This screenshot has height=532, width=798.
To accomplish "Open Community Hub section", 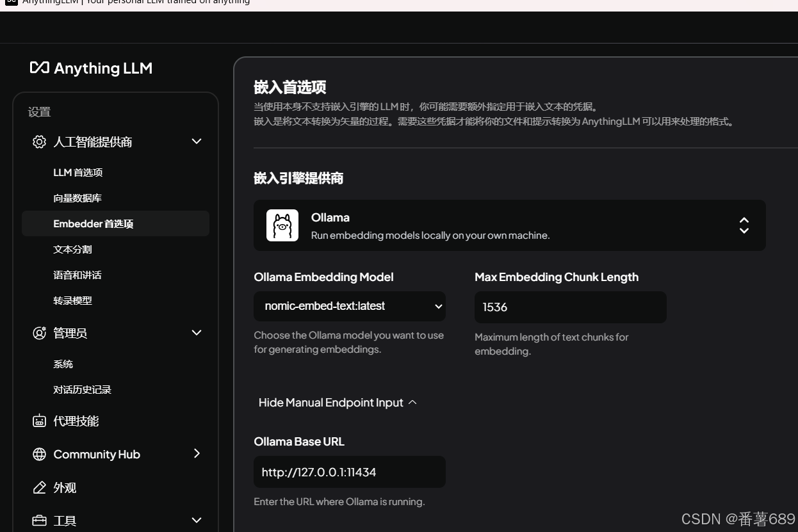I will pos(97,454).
